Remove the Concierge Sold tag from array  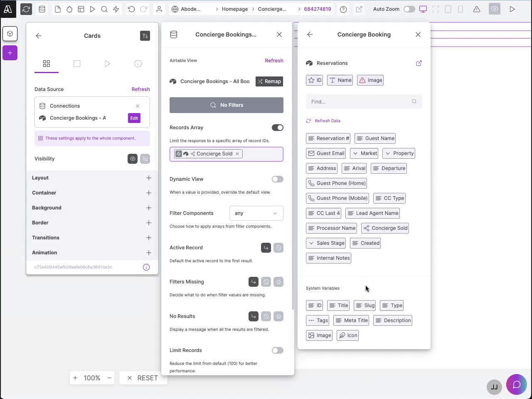click(x=237, y=154)
